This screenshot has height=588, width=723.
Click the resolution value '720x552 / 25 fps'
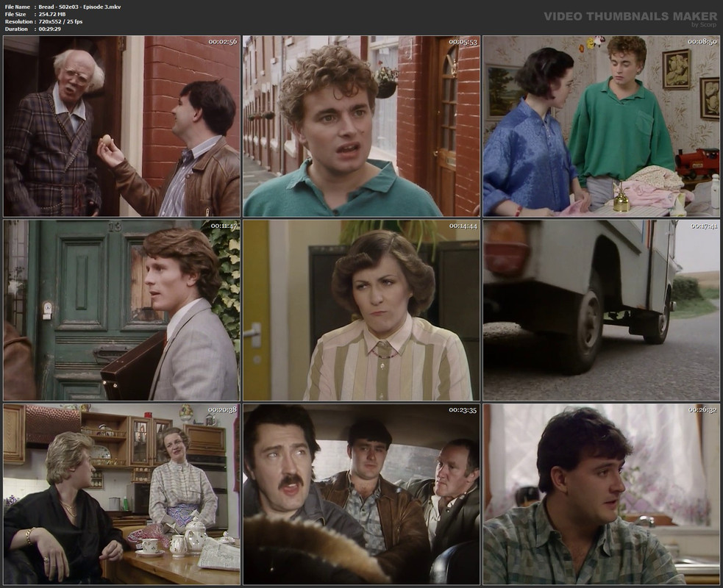pos(60,21)
